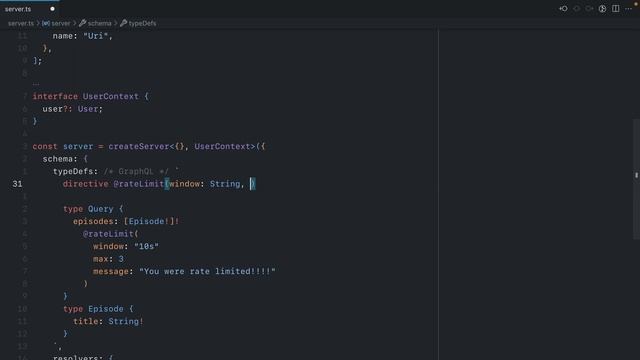Open the server.ts editor tab
640x360 pixels.
click(18, 9)
